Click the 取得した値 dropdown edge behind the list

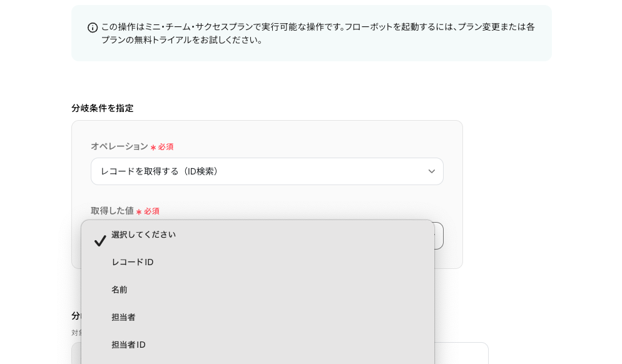coord(439,236)
